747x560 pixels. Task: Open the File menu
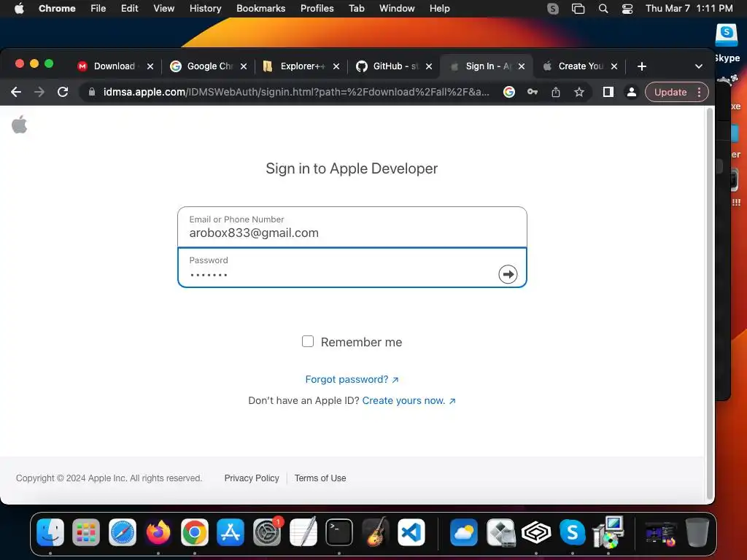[98, 9]
